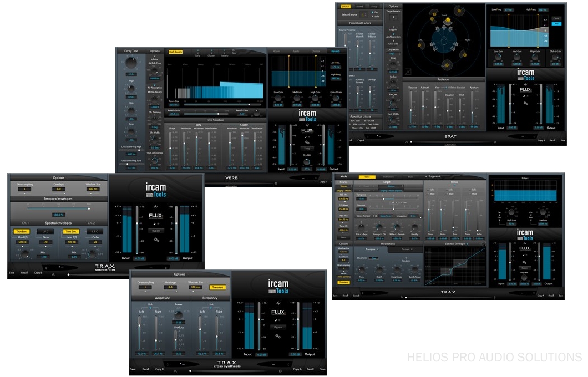Open the Drop Mode dropdown in SPAT

[x=392, y=53]
